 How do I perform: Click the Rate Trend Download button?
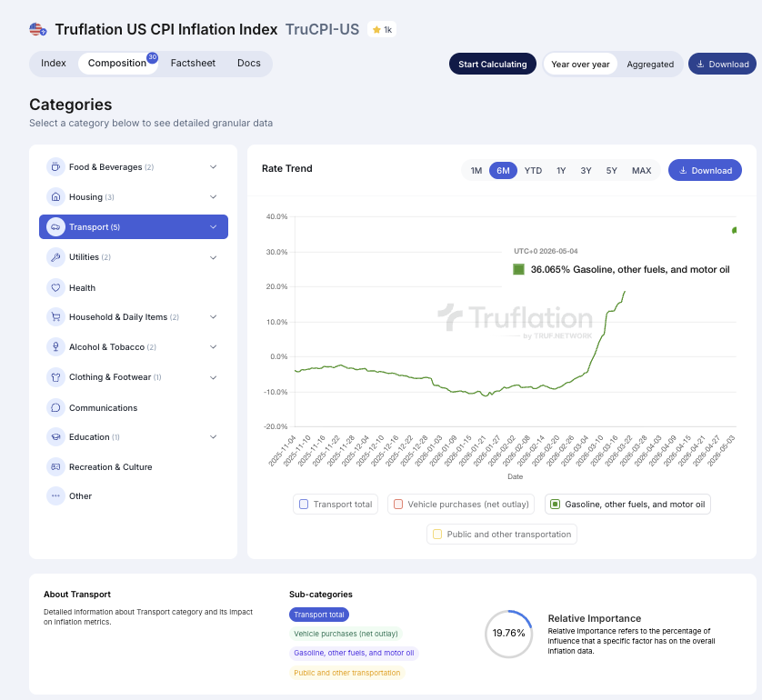point(705,171)
